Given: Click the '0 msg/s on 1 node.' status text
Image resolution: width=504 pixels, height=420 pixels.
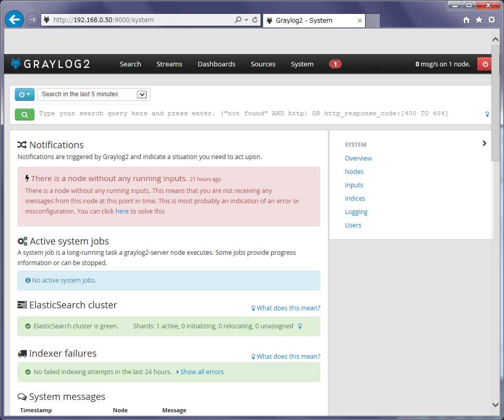Looking at the screenshot, I should pos(443,64).
